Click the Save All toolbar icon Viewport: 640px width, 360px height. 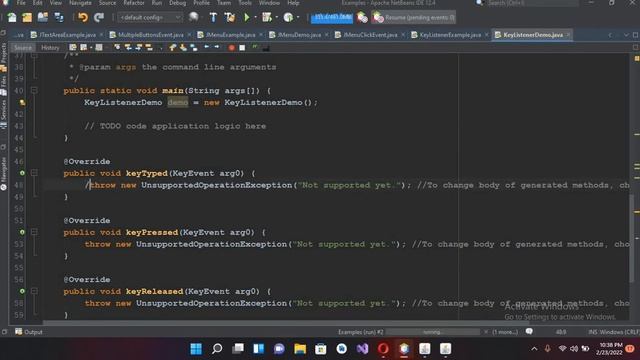pos(59,18)
